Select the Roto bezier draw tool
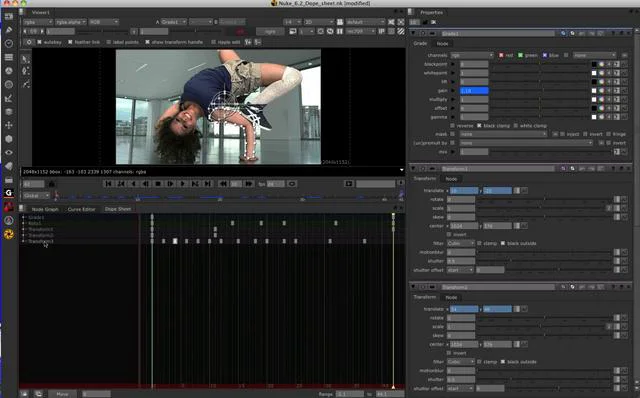This screenshot has width=640, height=398. 26,84
